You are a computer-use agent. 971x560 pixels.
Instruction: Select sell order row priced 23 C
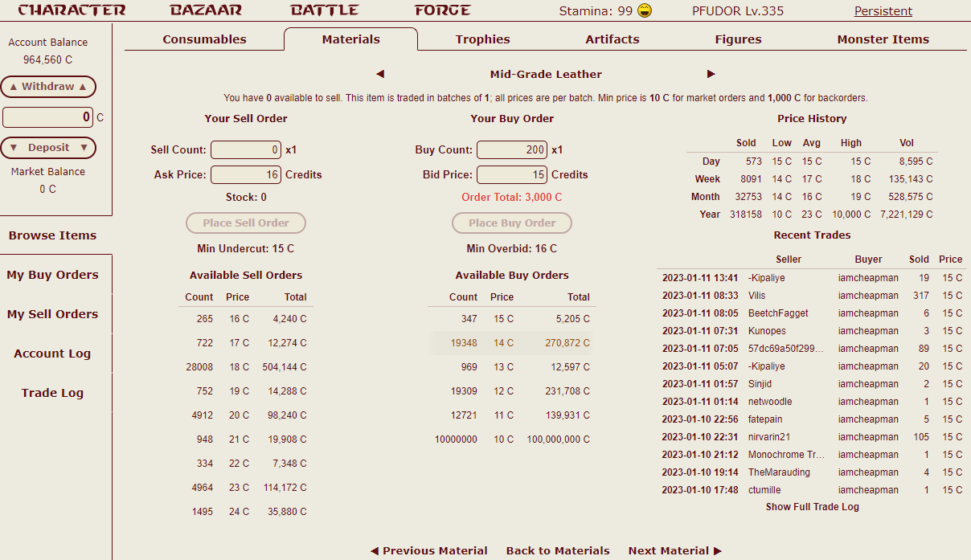(x=246, y=488)
